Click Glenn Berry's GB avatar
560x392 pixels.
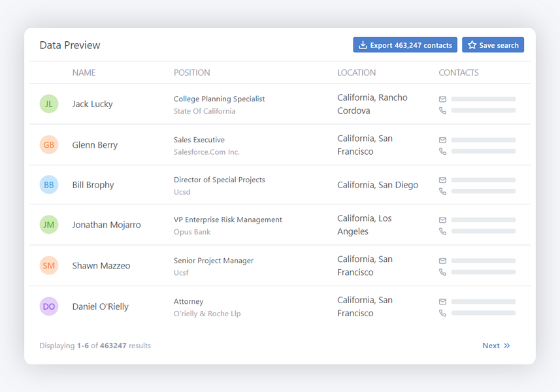[49, 144]
